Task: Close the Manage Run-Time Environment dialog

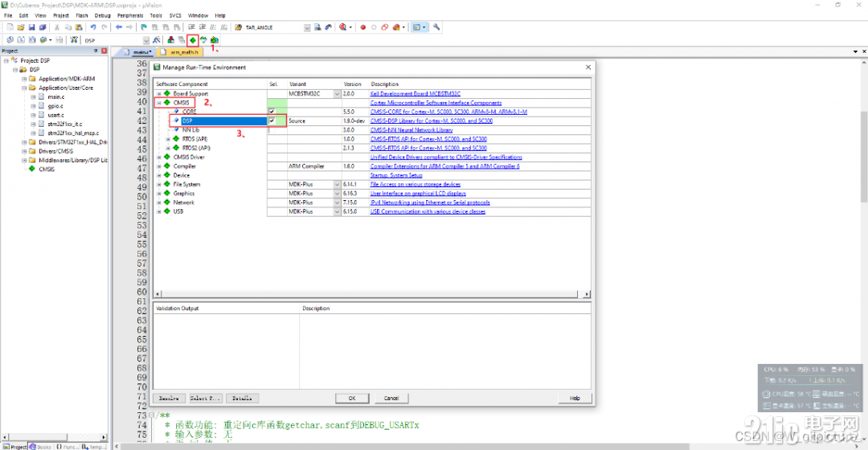Action: pyautogui.click(x=588, y=67)
